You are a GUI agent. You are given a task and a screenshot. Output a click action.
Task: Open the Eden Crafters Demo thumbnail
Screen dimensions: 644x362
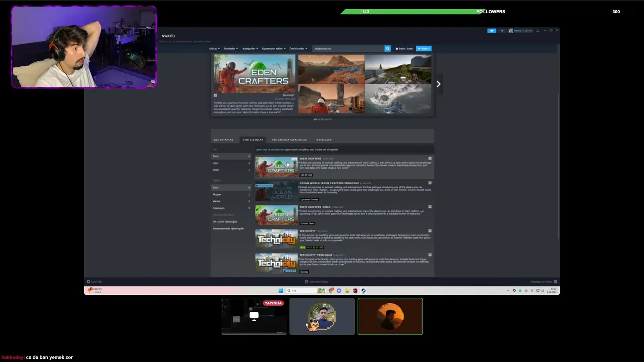point(276,215)
